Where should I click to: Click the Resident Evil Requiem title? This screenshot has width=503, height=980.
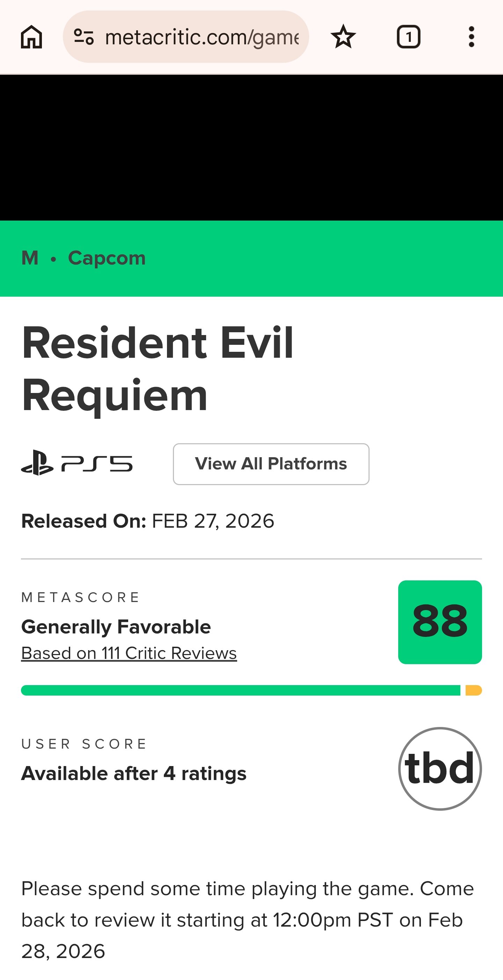click(x=158, y=369)
